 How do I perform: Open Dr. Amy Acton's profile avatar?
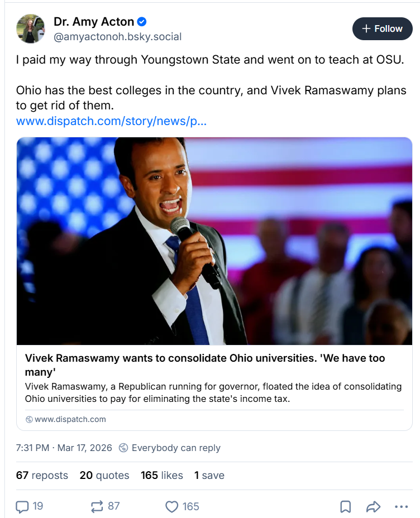pos(31,29)
